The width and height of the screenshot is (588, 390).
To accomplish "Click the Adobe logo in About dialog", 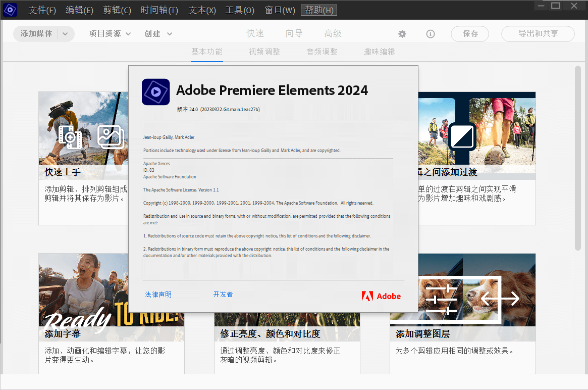I will click(x=382, y=296).
